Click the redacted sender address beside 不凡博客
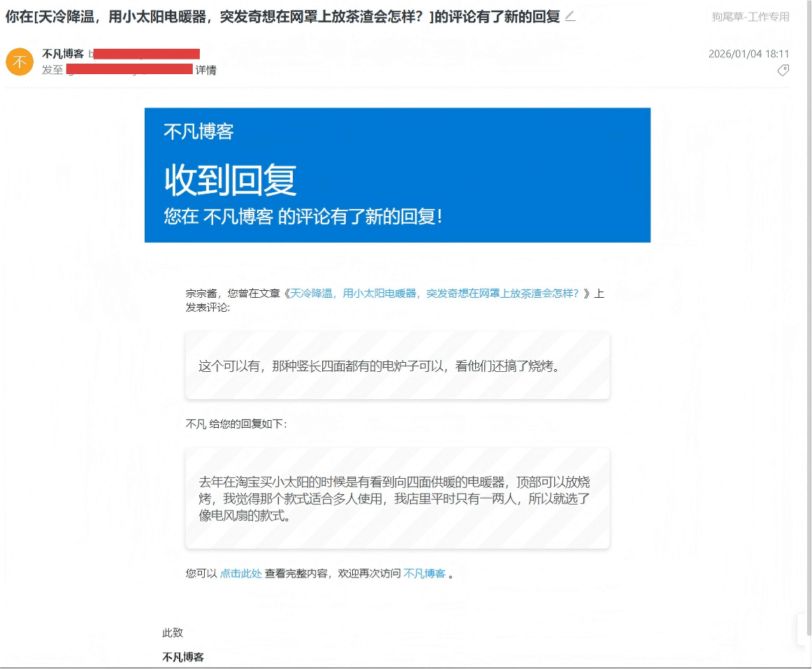This screenshot has height=669, width=812. (146, 54)
